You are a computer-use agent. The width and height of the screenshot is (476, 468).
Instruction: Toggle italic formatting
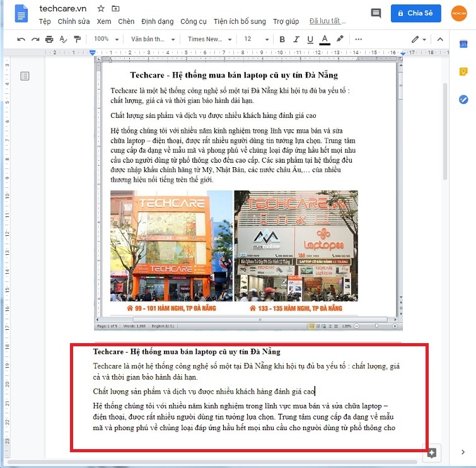(x=296, y=39)
